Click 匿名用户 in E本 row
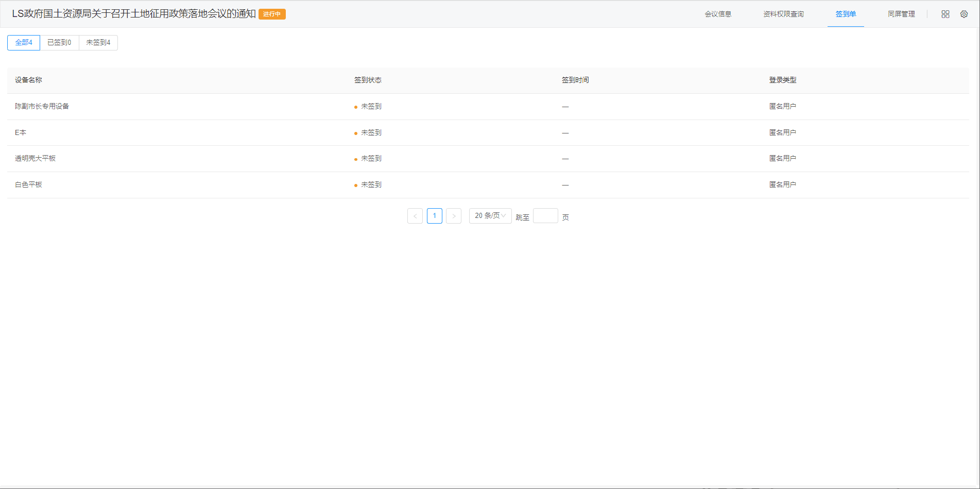This screenshot has width=980, height=489. (783, 133)
